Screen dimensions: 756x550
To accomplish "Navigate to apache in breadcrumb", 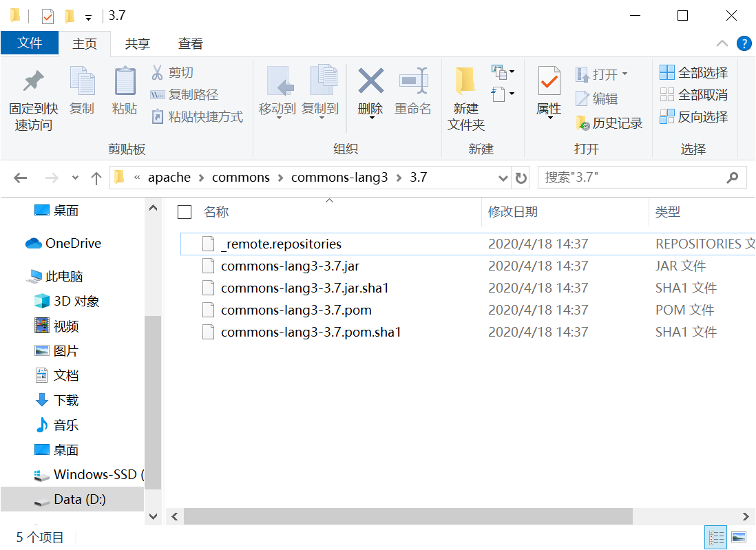I will [x=169, y=178].
